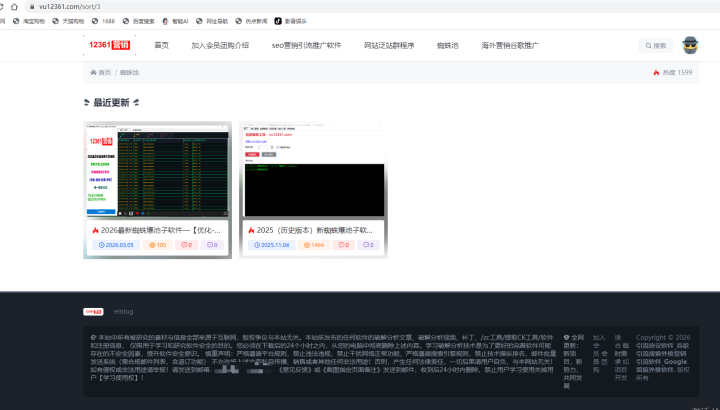
Task: Select the 加入会员团购介绍 menu item
Action: pyautogui.click(x=220, y=45)
